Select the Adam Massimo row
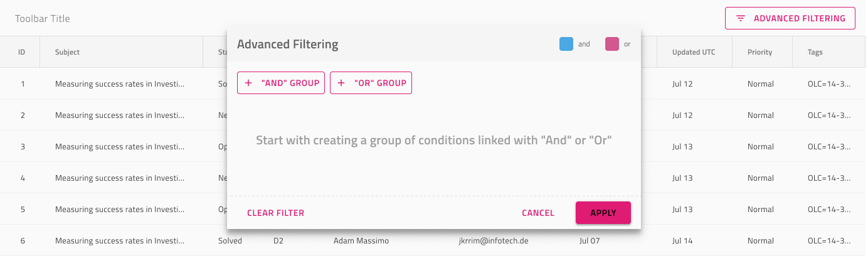The height and width of the screenshot is (256, 868). (434, 240)
